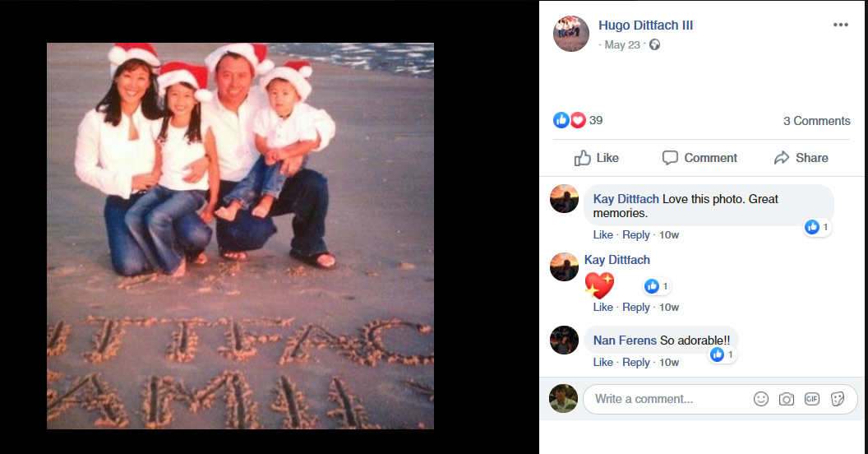Screen dimensions: 868x454
Task: Attach a photo with the camera icon
Action: click(787, 399)
